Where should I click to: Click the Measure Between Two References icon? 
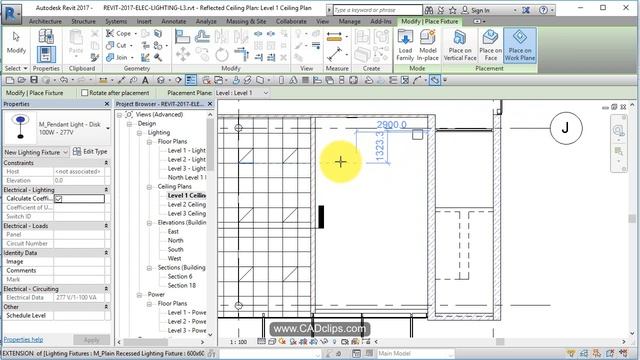(334, 53)
